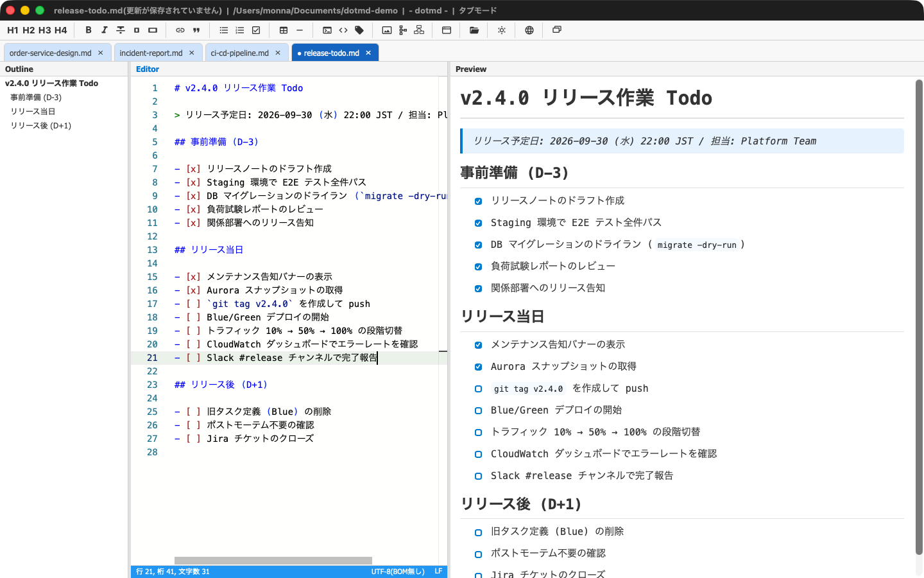Viewport: 924px width, 578px height.
Task: Jump to outline item リリース当日
Action: click(33, 112)
